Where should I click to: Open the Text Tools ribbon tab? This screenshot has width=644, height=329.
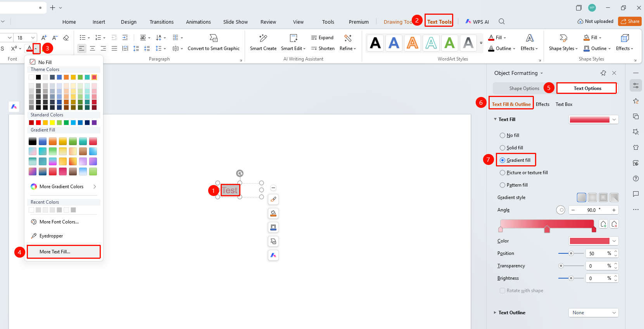coord(439,22)
